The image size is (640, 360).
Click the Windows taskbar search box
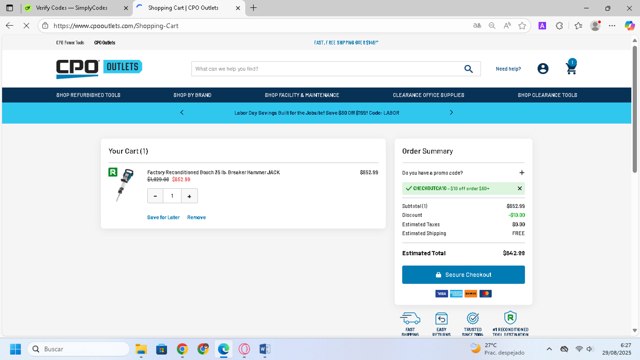coord(78,349)
